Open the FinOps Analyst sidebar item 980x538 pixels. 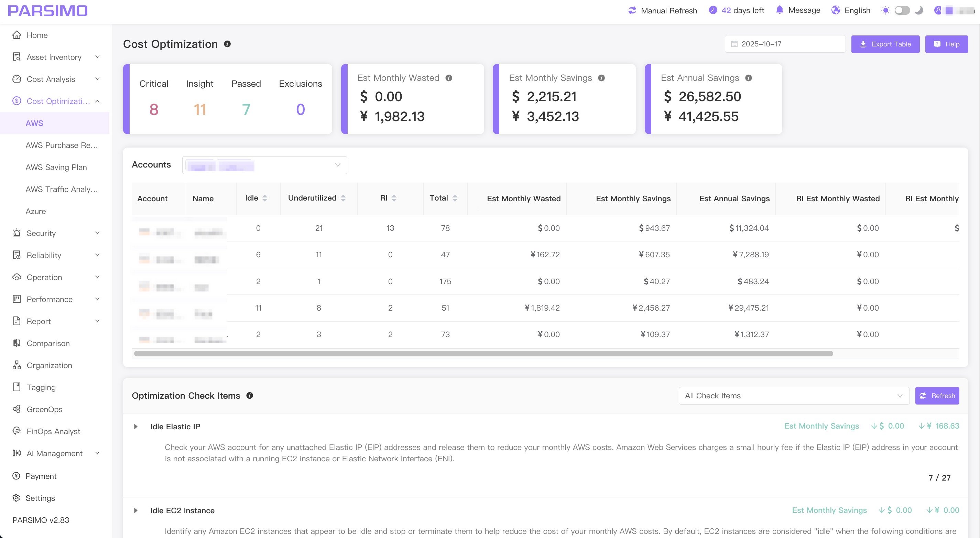[x=53, y=431]
